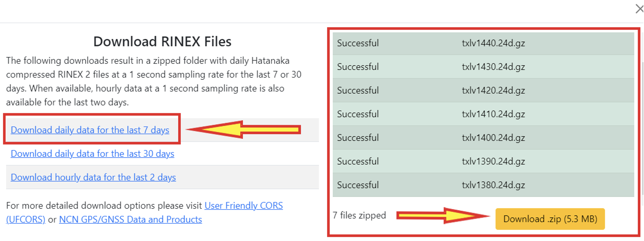Click the txlv1400.24d.gz file name
Image resolution: width=644 pixels, height=241 pixels.
tap(493, 138)
